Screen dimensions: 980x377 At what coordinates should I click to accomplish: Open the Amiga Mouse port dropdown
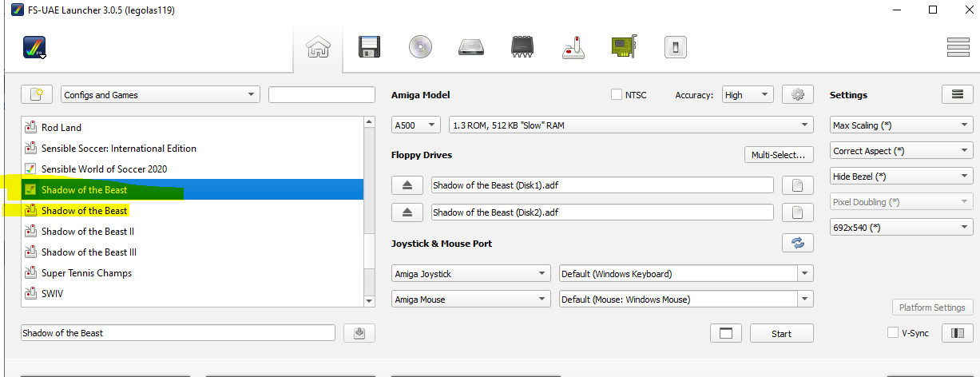[x=471, y=300]
